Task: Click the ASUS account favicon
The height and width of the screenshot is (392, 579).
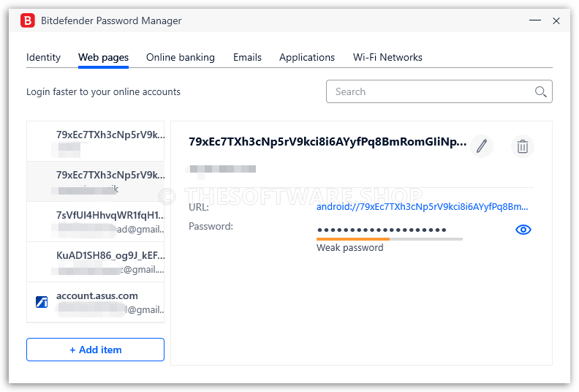Action: pyautogui.click(x=42, y=302)
